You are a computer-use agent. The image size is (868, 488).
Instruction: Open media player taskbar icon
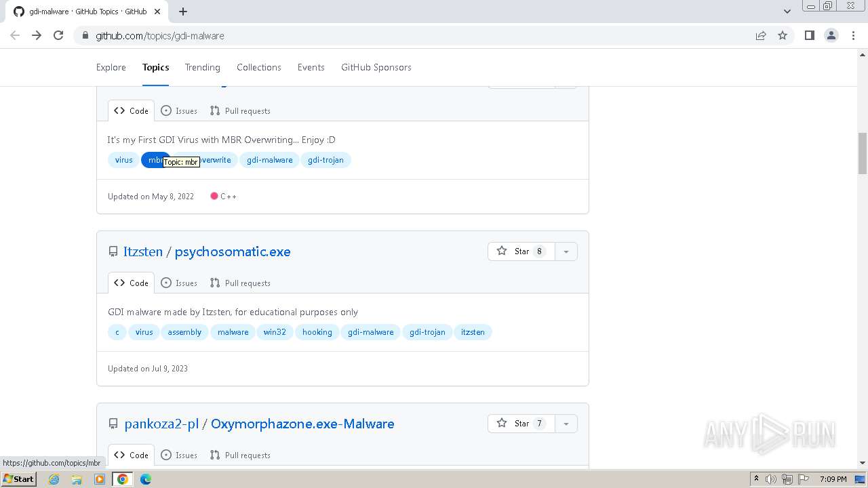coord(100,479)
